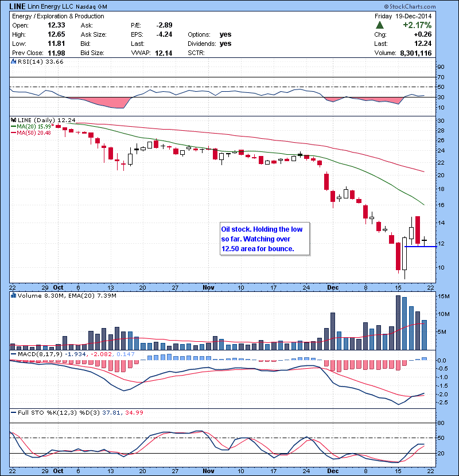
Task: Click the LINE (Daily) candlestick icon
Action: (x=13, y=120)
